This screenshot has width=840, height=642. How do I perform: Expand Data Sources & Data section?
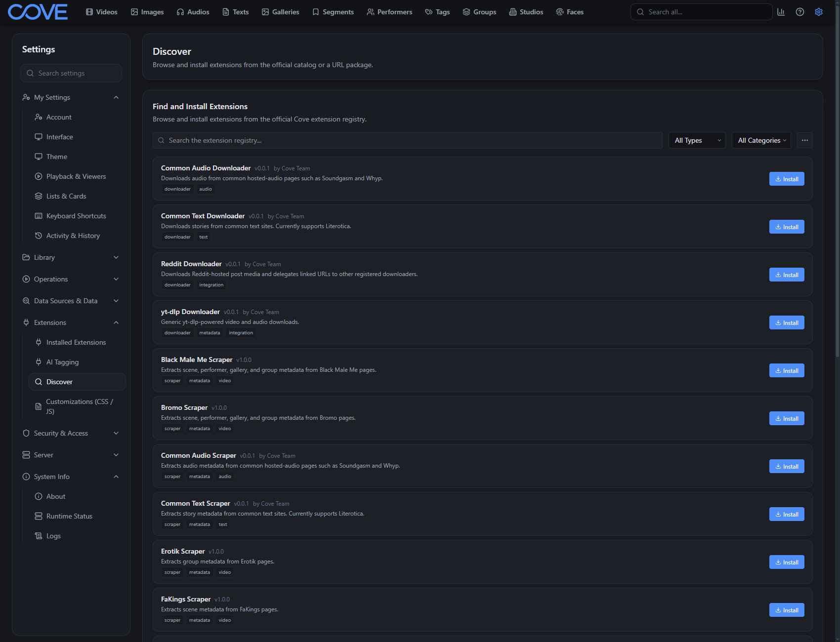pos(71,301)
